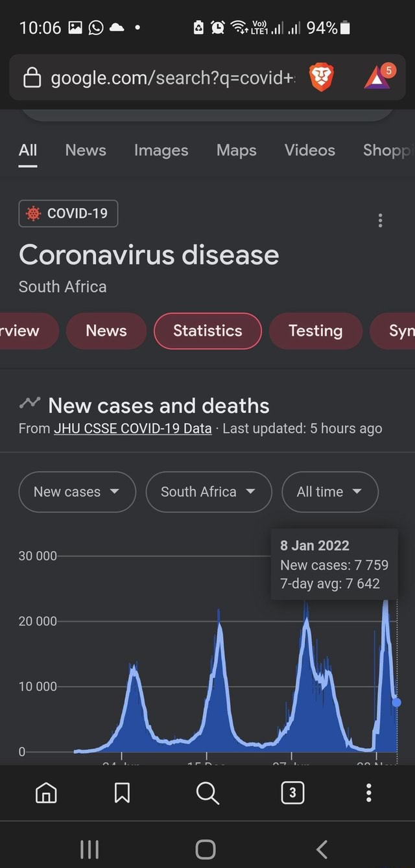Open the JHU CSSE COVID-19 Data link
Screen dimensions: 415x868
(132, 428)
